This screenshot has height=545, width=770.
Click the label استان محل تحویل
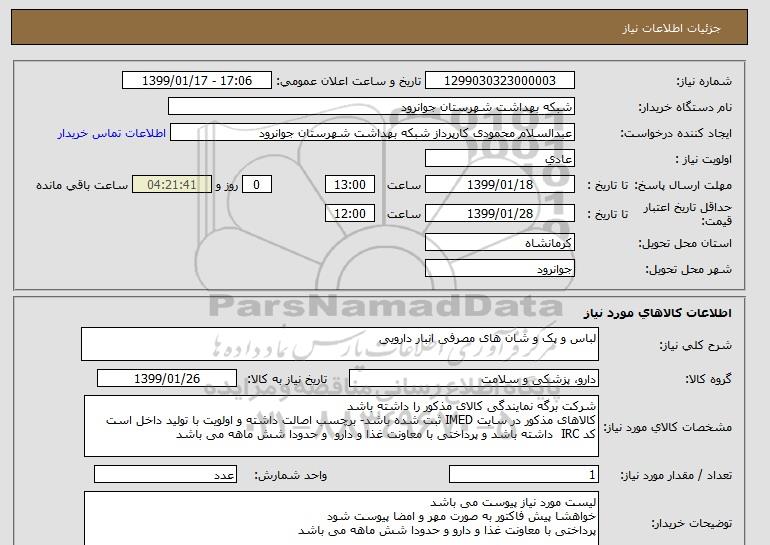click(685, 243)
